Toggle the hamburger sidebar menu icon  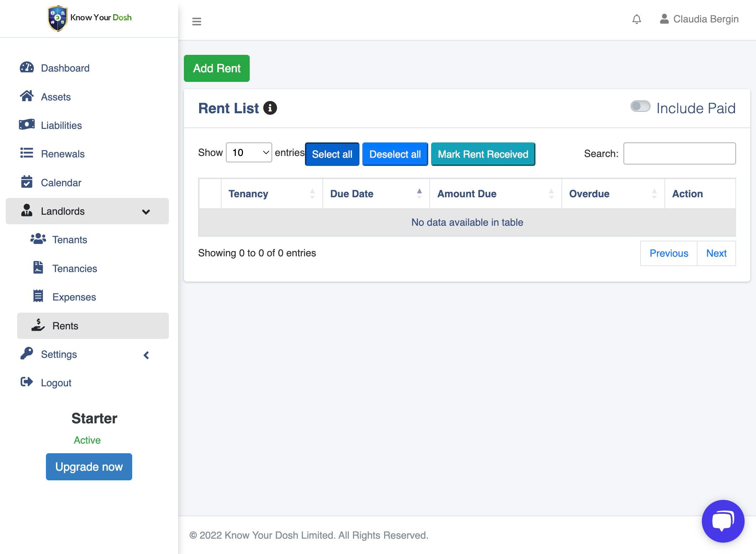click(x=197, y=21)
